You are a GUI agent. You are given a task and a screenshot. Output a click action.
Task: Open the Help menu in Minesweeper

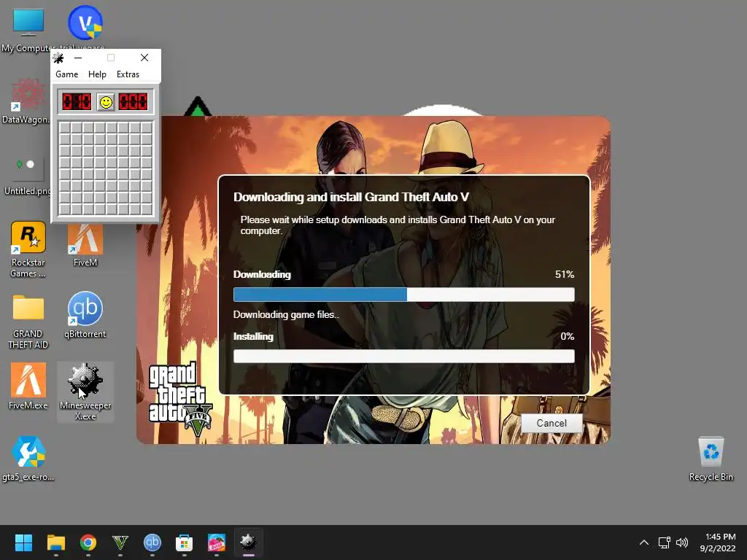[x=97, y=74]
